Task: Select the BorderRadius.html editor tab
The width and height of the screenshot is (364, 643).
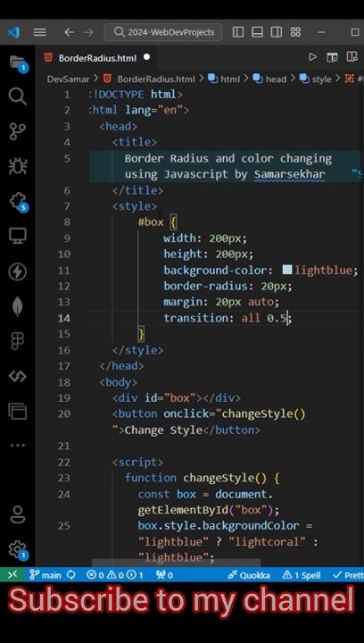Action: click(x=97, y=58)
